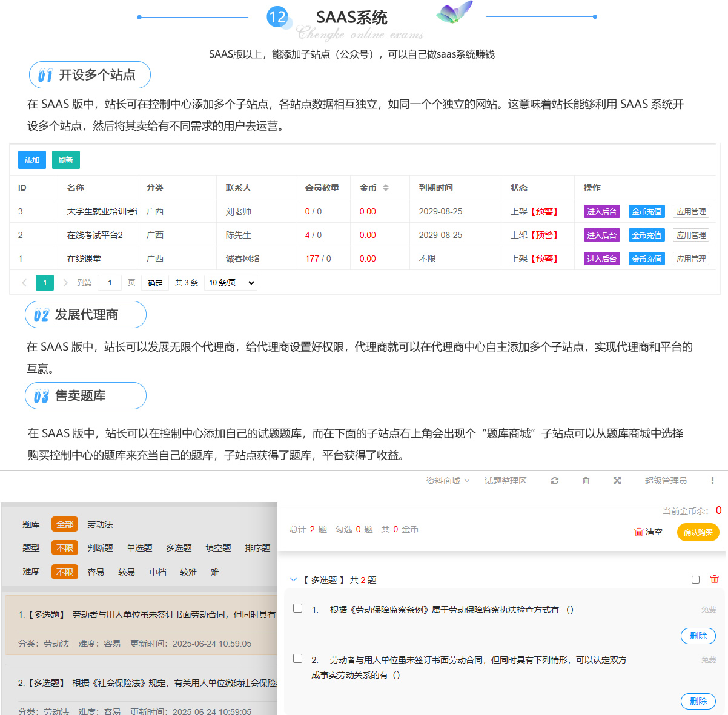
Task: Open the 10 条/页 page size dropdown
Action: (231, 283)
